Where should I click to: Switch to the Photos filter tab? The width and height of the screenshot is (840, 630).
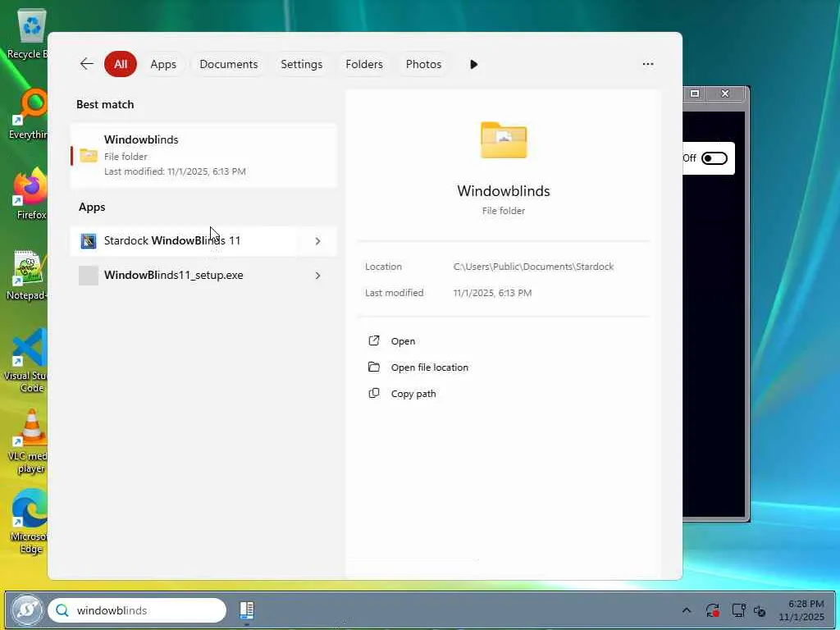(423, 64)
